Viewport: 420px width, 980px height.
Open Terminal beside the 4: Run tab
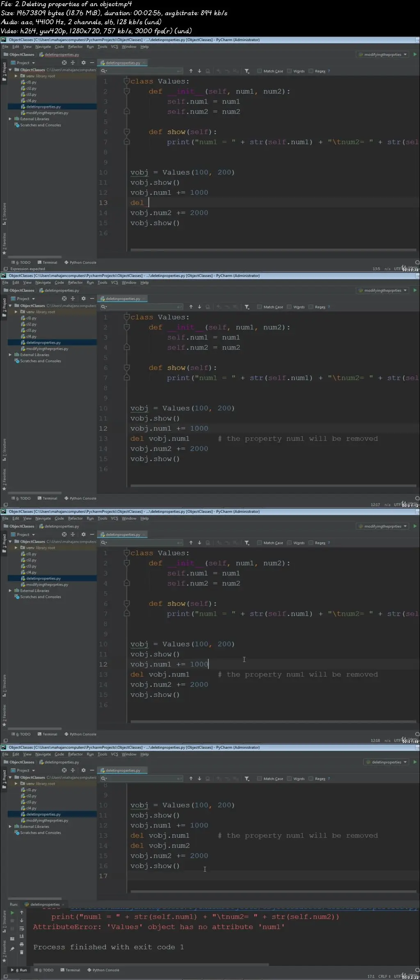pos(70,970)
